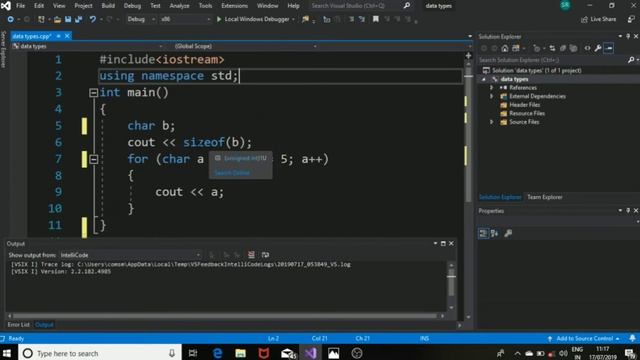Open the Extensions menu
The image size is (640, 360).
234,6
